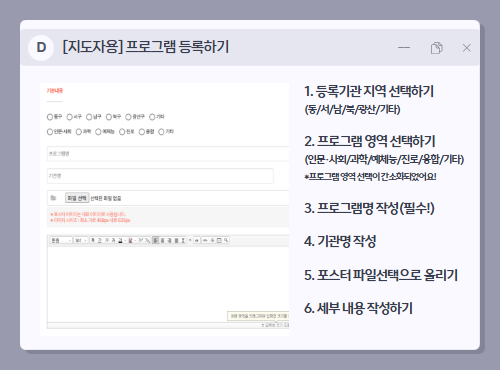
Task: Open find and replace magnifier icon
Action: tap(226, 240)
